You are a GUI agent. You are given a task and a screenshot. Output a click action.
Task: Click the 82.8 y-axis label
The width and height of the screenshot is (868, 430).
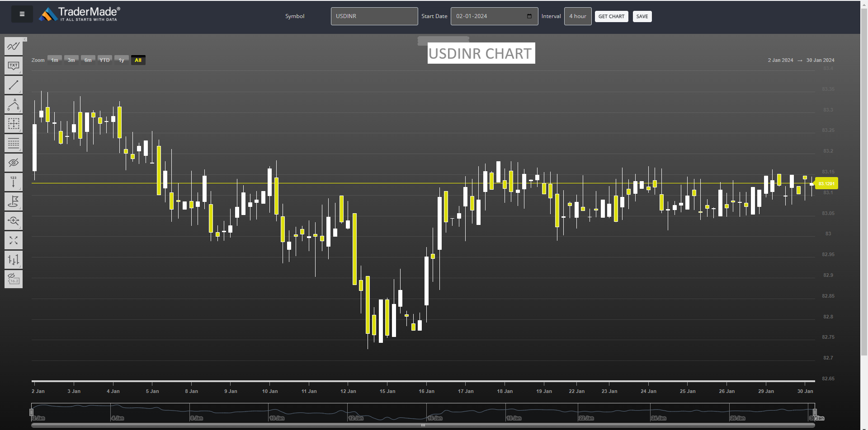pyautogui.click(x=828, y=317)
